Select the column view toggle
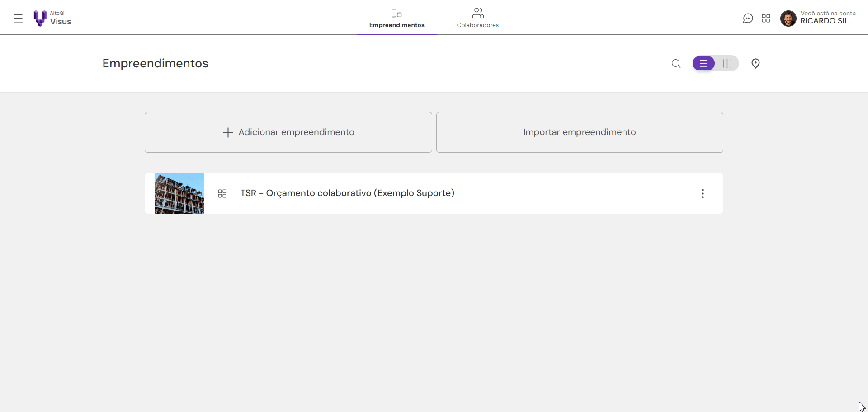This screenshot has height=412, width=868. pos(727,64)
